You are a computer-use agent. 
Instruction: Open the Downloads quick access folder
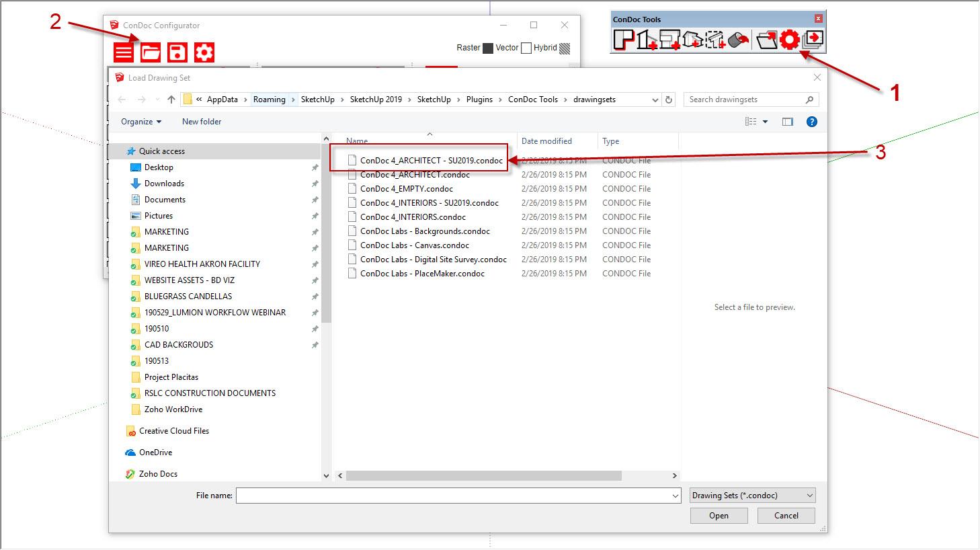pyautogui.click(x=164, y=184)
